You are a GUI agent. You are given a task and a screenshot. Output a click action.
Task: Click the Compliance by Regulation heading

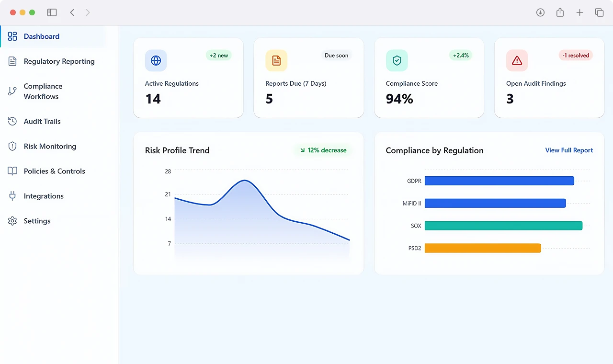[434, 150]
